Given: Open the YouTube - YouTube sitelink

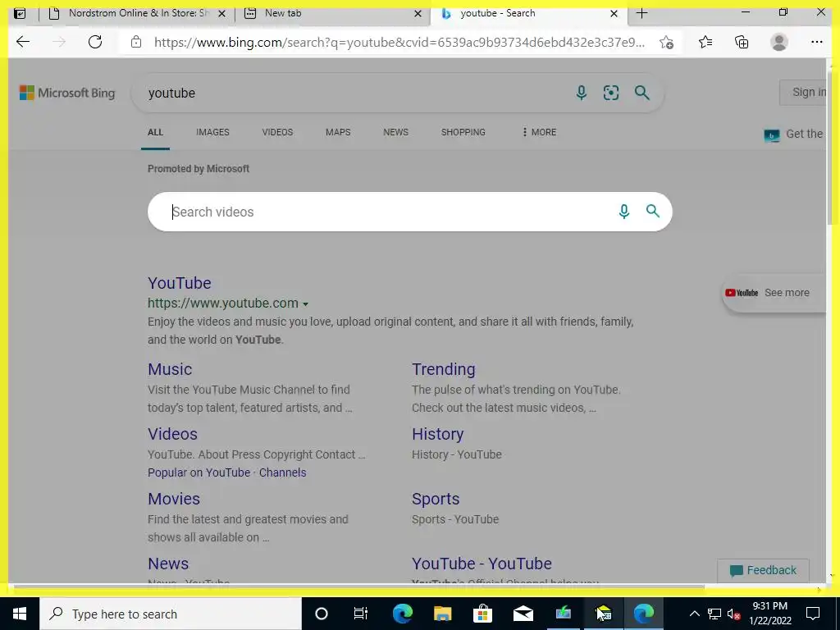Looking at the screenshot, I should [482, 564].
